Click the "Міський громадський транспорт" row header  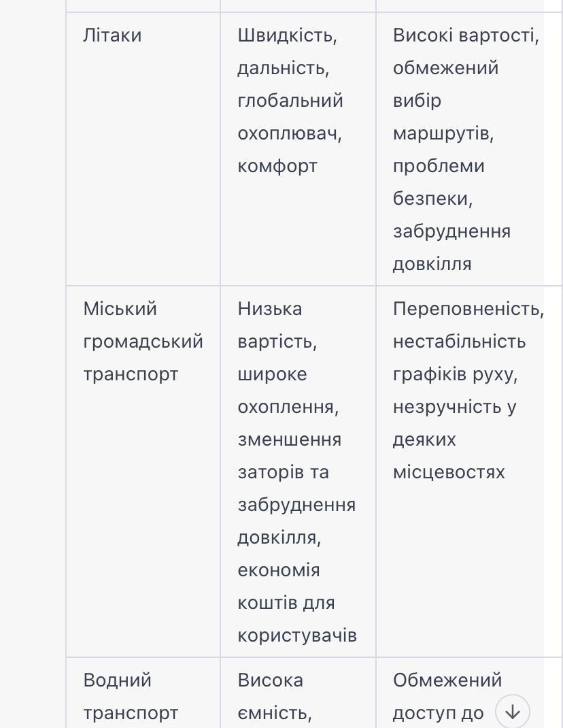coord(143,342)
